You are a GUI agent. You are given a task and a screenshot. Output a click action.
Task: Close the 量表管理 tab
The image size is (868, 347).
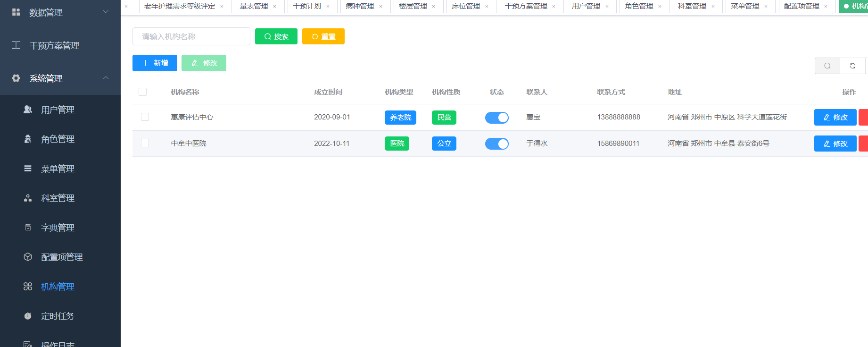click(275, 7)
